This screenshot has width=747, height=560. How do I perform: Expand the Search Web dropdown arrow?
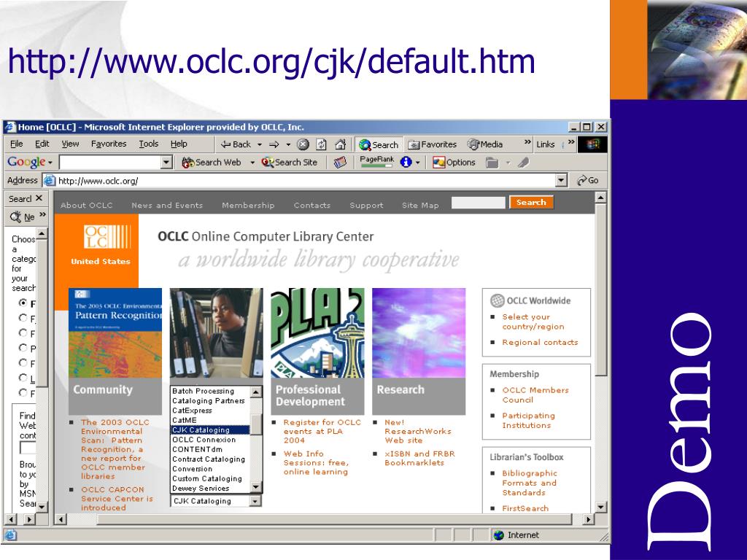252,163
